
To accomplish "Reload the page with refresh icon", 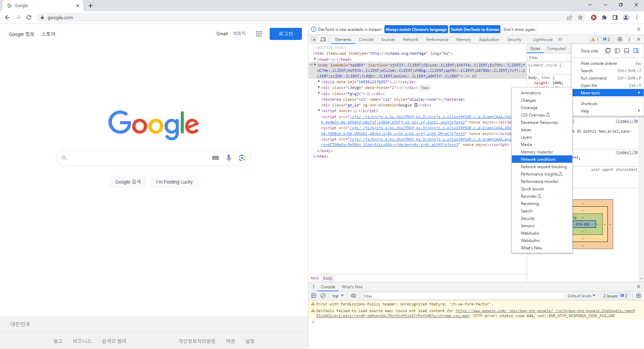I will pos(29,17).
